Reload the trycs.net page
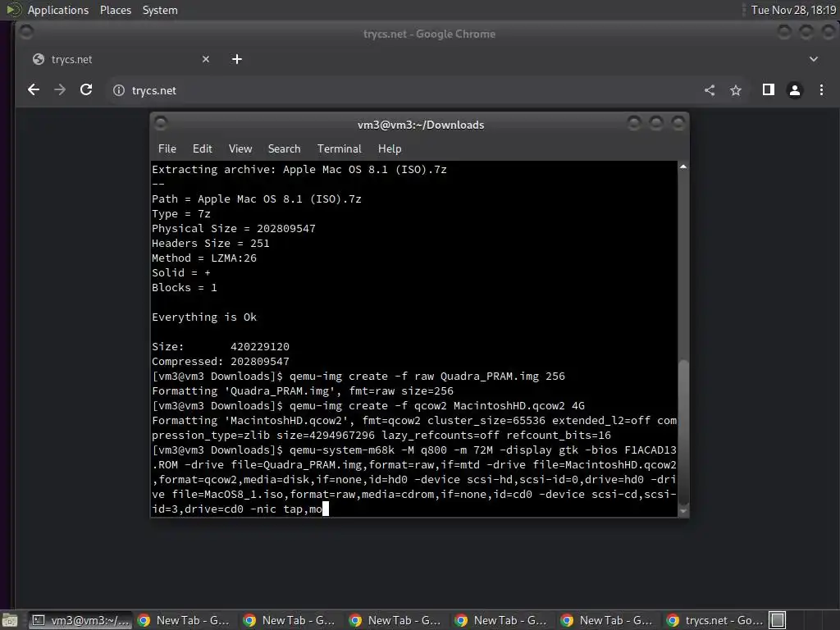Viewport: 840px width, 630px height. coord(86,90)
